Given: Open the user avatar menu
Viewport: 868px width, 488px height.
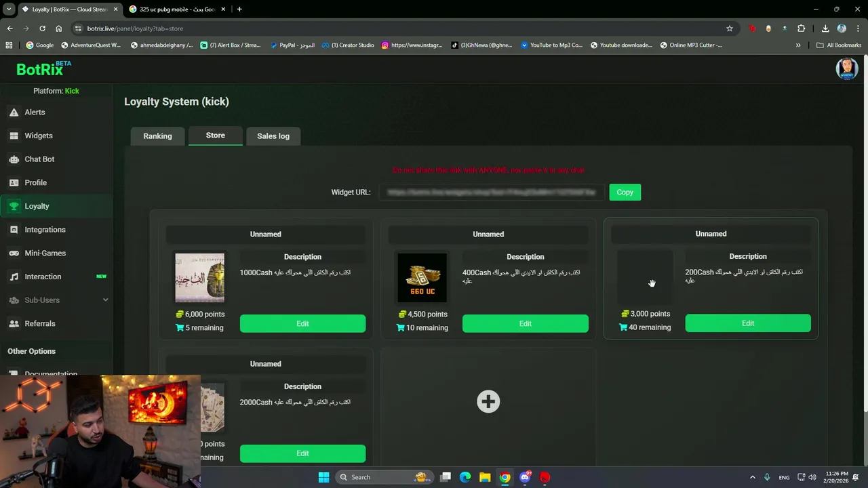Looking at the screenshot, I should tap(846, 68).
